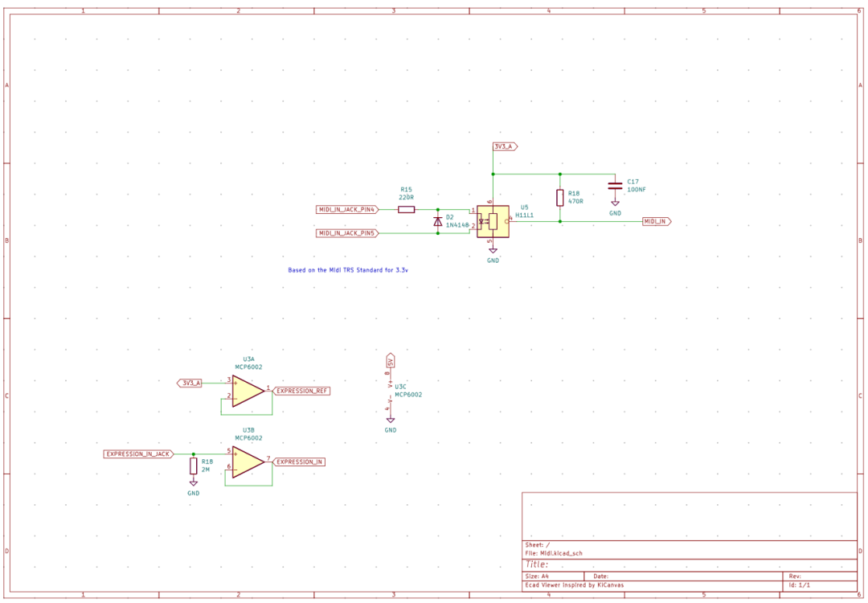
Task: Select the R15 220R resistor symbol
Action: click(407, 210)
